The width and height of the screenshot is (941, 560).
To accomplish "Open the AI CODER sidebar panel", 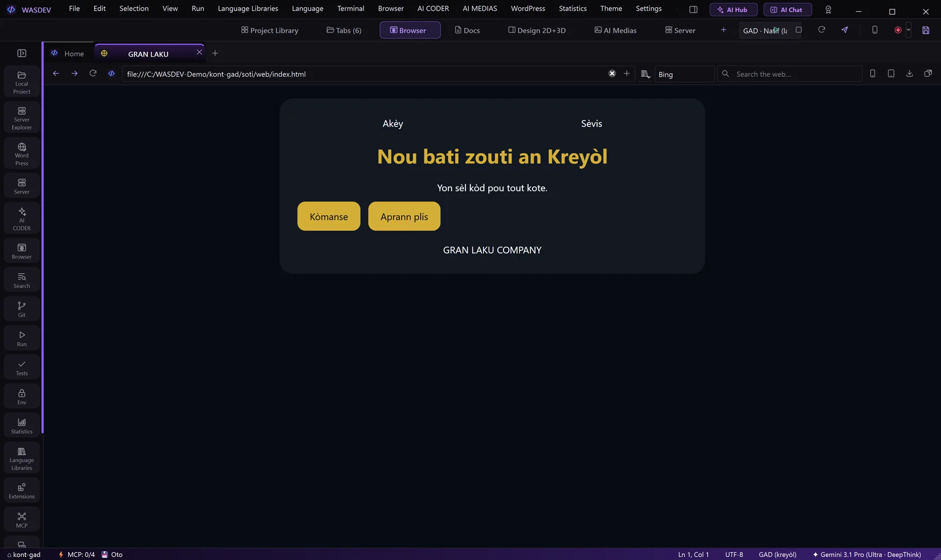I will point(21,218).
